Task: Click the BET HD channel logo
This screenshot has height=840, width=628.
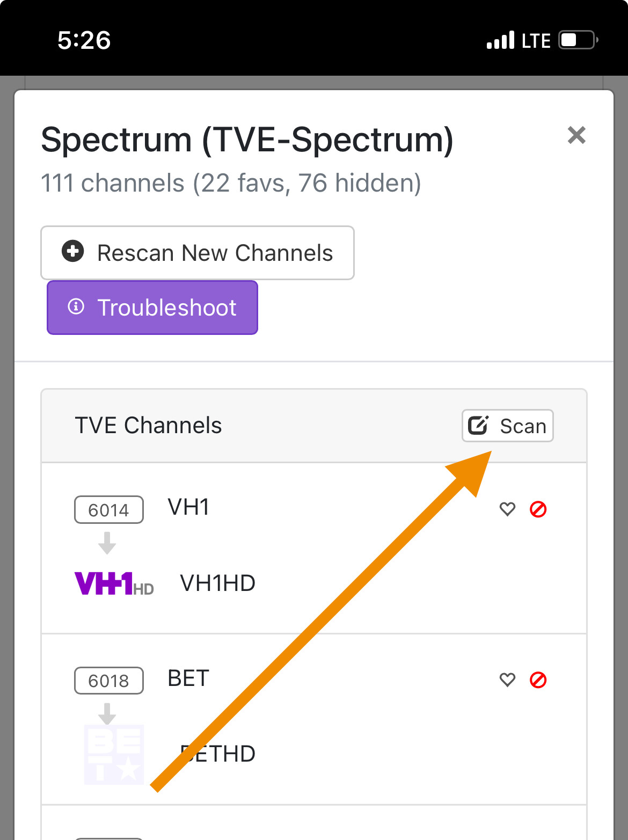Action: [x=114, y=754]
